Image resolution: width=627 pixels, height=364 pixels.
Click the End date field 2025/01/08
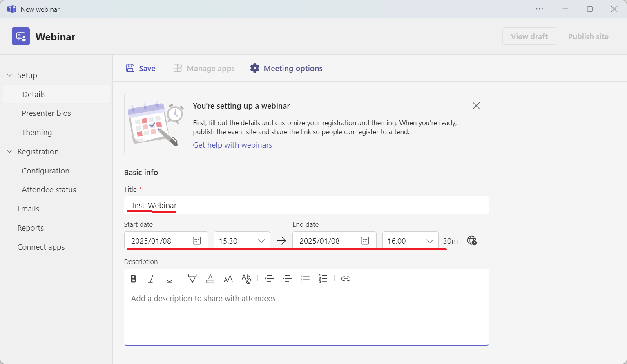click(x=335, y=241)
